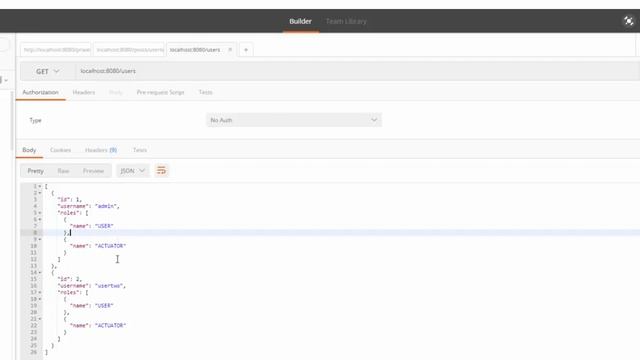Select the Preview view button
This screenshot has height=360, width=640.
pyautogui.click(x=93, y=171)
